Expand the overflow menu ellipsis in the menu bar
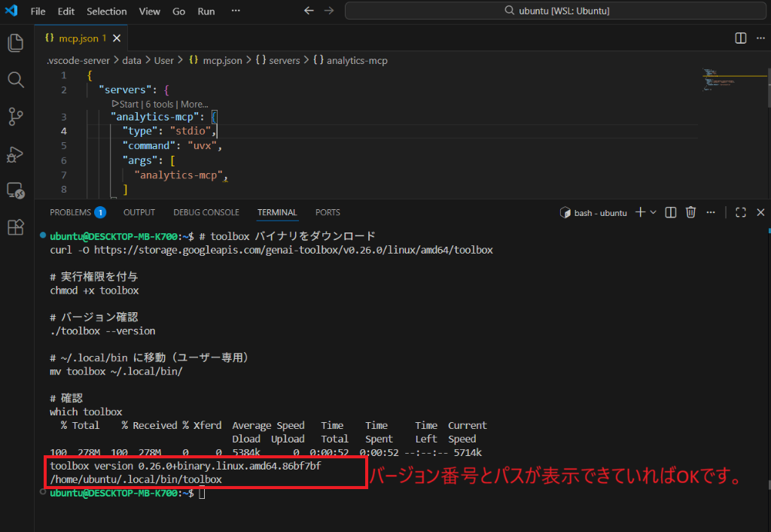771x532 pixels. click(x=236, y=11)
